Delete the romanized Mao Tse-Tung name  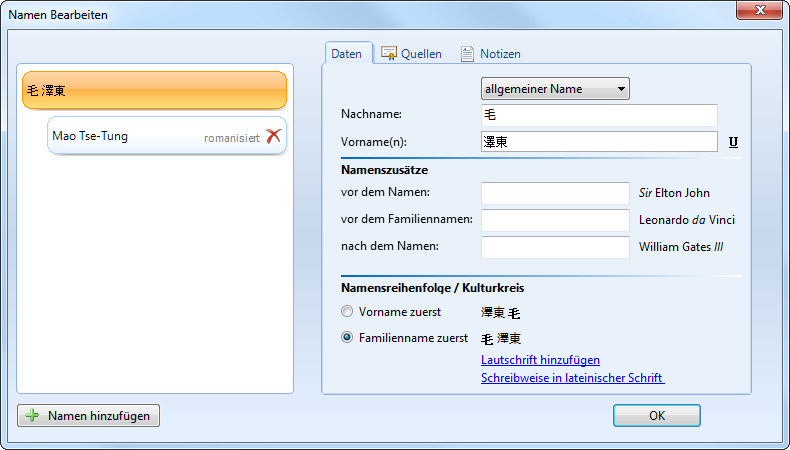(273, 136)
